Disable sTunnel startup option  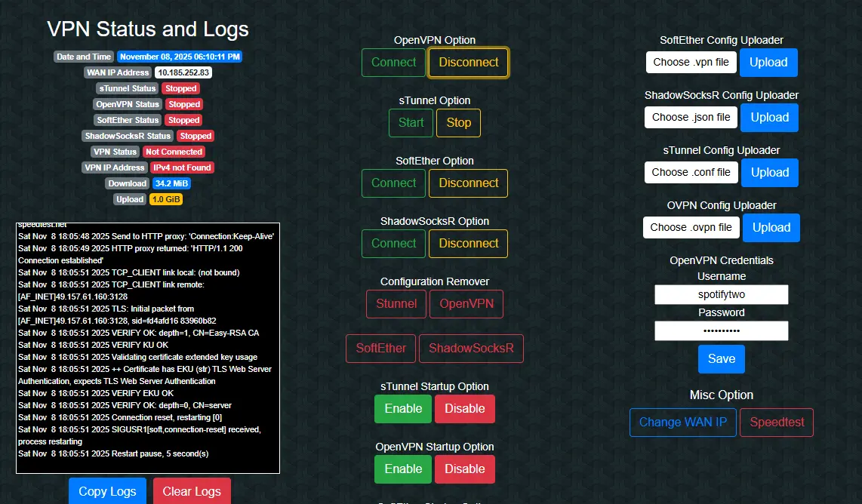[465, 409]
